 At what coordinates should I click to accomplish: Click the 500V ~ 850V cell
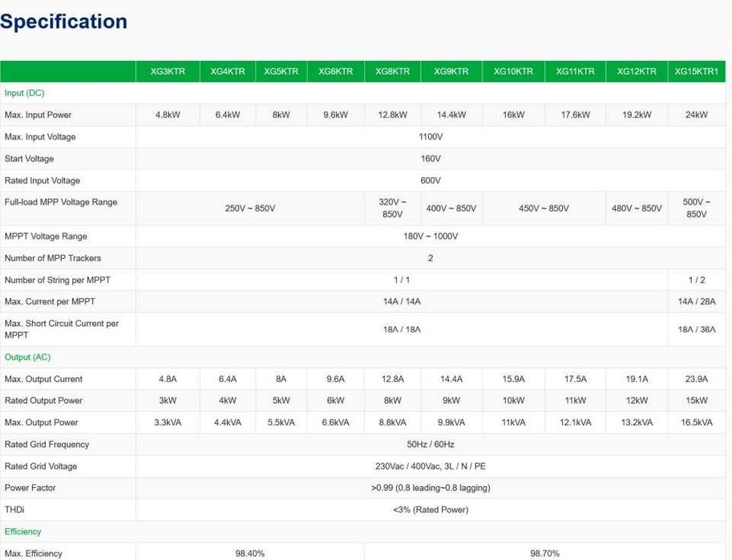(x=697, y=208)
